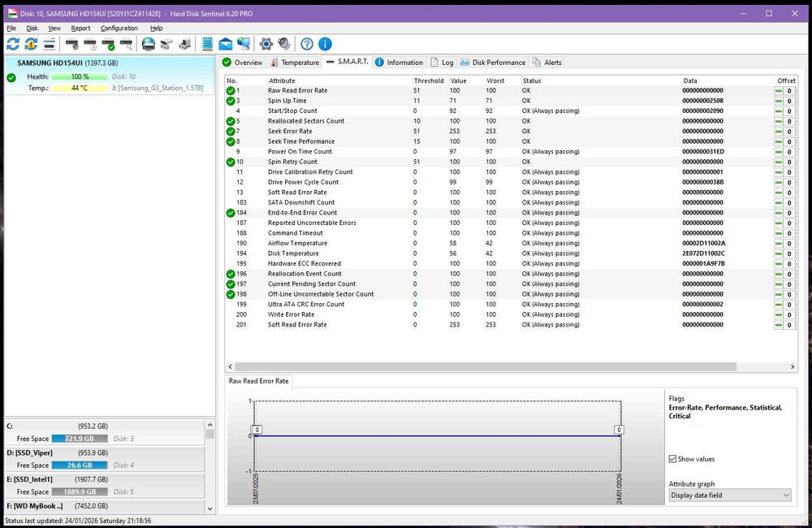This screenshot has height=528, width=812.
Task: Switch to the Temperature tab
Action: [x=295, y=63]
